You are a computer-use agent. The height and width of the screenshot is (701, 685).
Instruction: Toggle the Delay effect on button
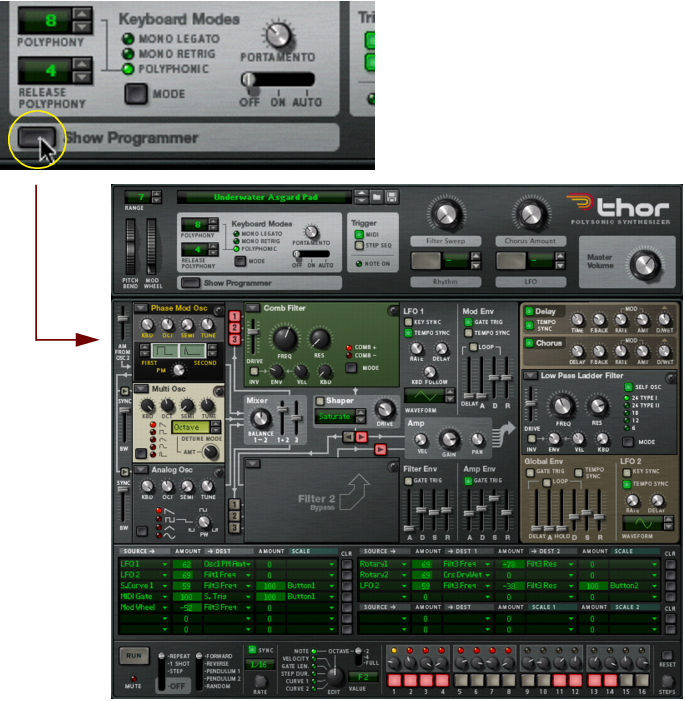[528, 312]
